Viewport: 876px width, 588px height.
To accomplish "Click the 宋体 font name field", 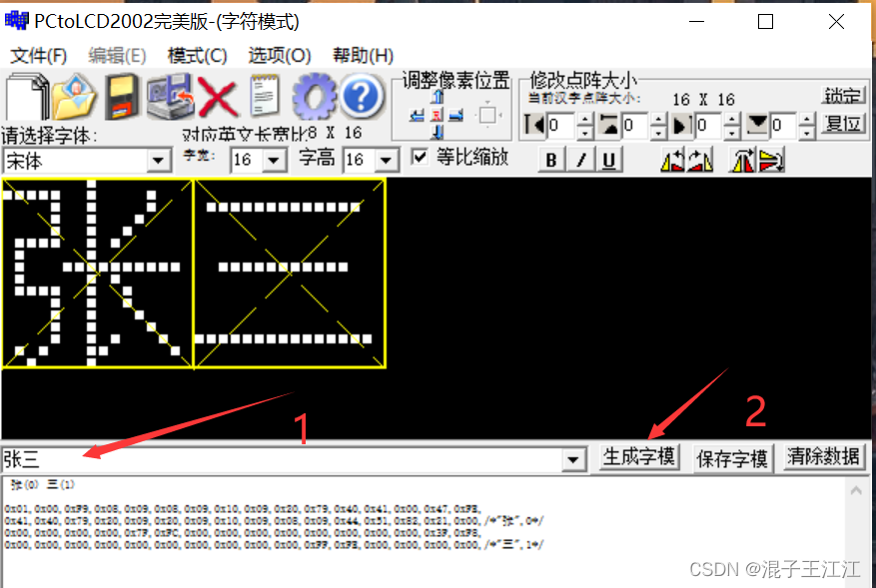I will click(75, 162).
